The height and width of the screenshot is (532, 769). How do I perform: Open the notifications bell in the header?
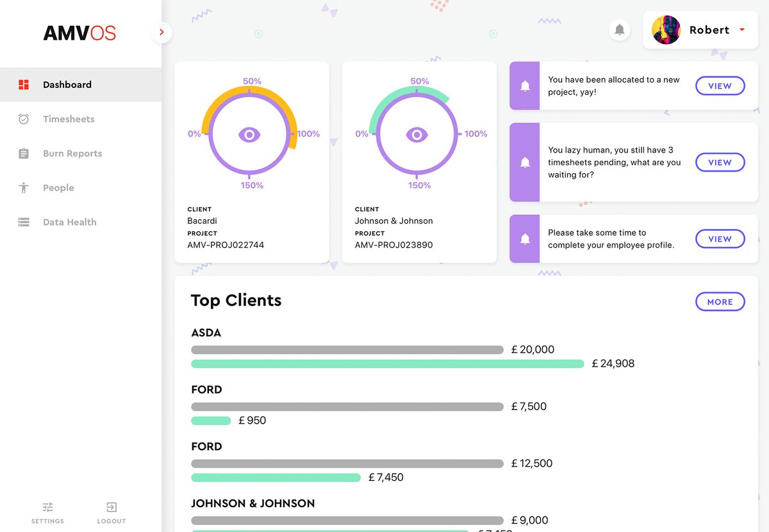619,29
